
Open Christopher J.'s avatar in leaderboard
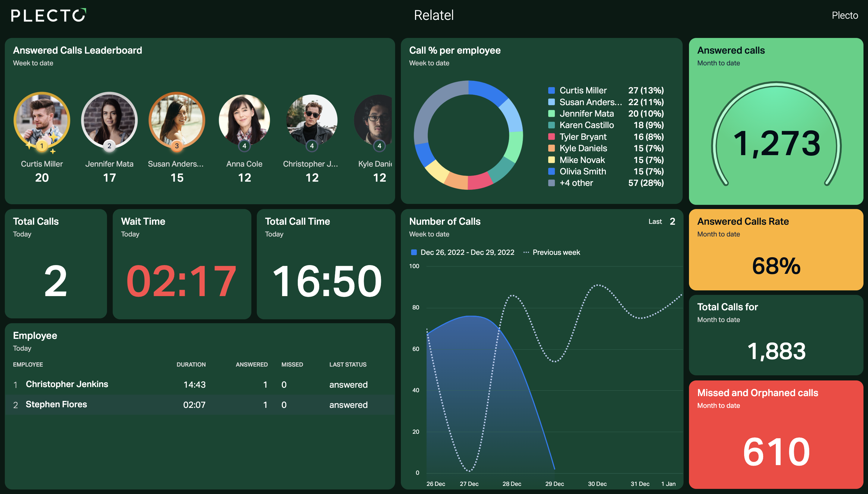pos(312,120)
